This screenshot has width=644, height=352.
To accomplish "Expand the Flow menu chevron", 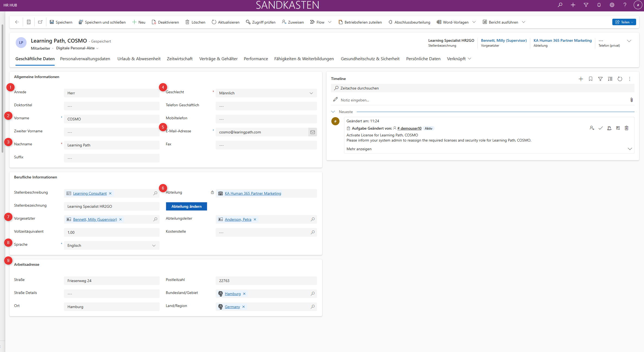I will 330,22.
